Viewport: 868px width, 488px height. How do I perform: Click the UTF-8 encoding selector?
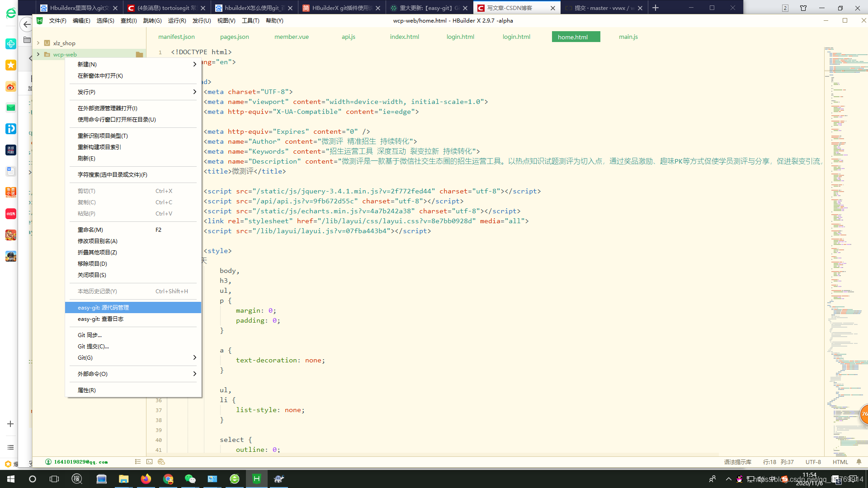coord(813,462)
